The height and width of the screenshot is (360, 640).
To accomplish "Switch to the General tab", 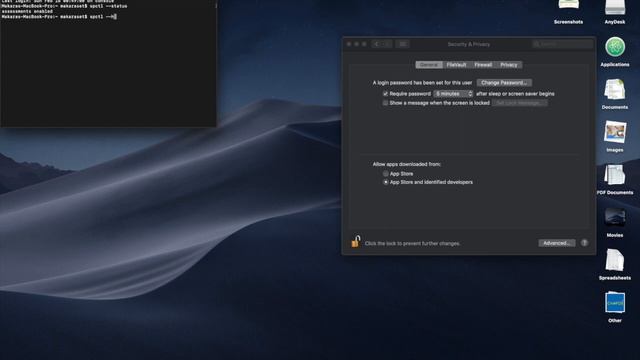I will (x=429, y=65).
